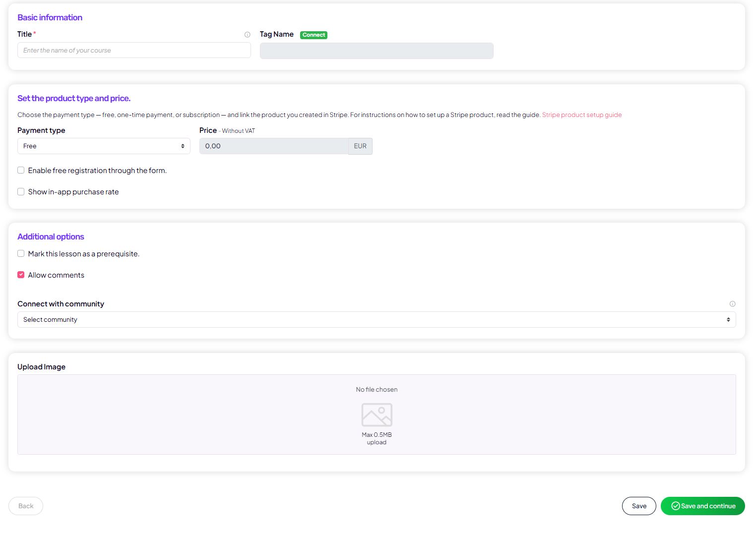Screen dimensions: 756x534
Task: Click the Max 0.5MB upload caption
Action: tap(377, 438)
